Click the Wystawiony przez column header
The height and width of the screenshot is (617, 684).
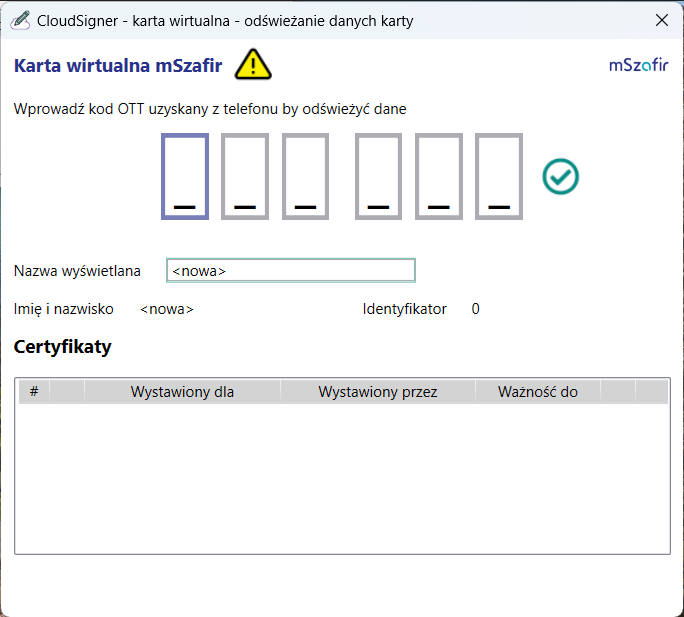pyautogui.click(x=378, y=391)
